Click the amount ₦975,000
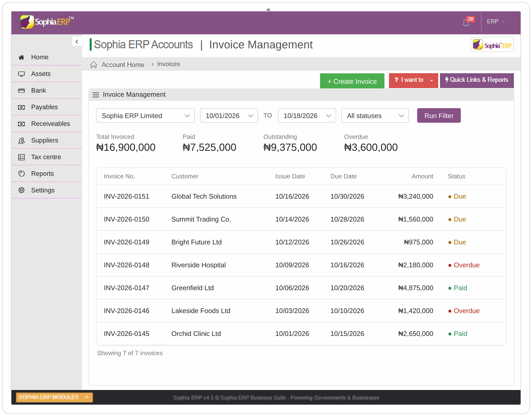 [418, 242]
